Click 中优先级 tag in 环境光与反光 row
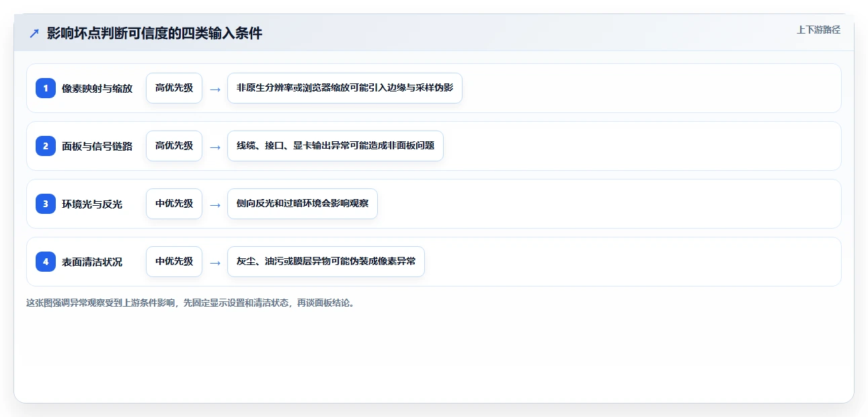This screenshot has width=868, height=417. [174, 204]
